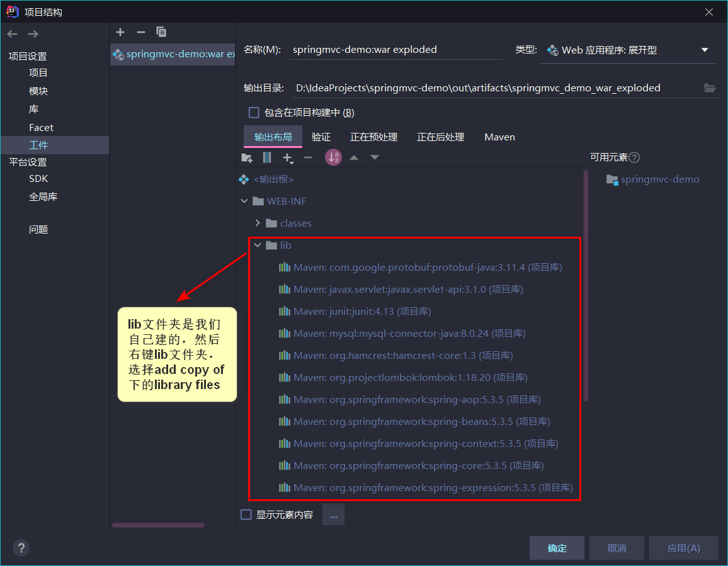The height and width of the screenshot is (566, 728).
Task: Close the project structure dialog
Action: point(708,12)
